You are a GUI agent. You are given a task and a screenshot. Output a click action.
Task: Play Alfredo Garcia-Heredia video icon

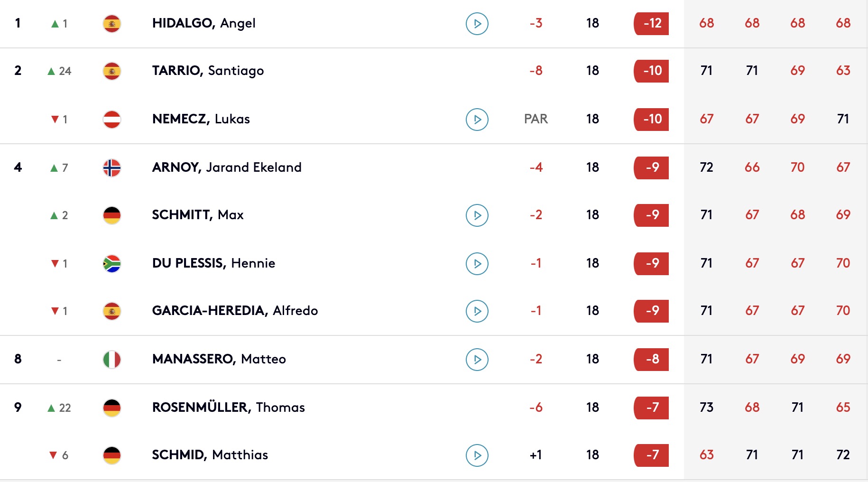(x=477, y=311)
